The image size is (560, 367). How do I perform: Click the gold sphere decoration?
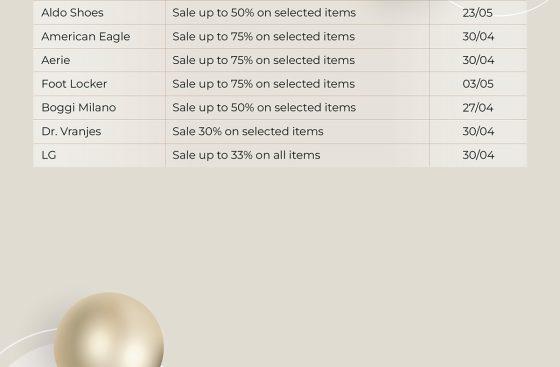109,330
